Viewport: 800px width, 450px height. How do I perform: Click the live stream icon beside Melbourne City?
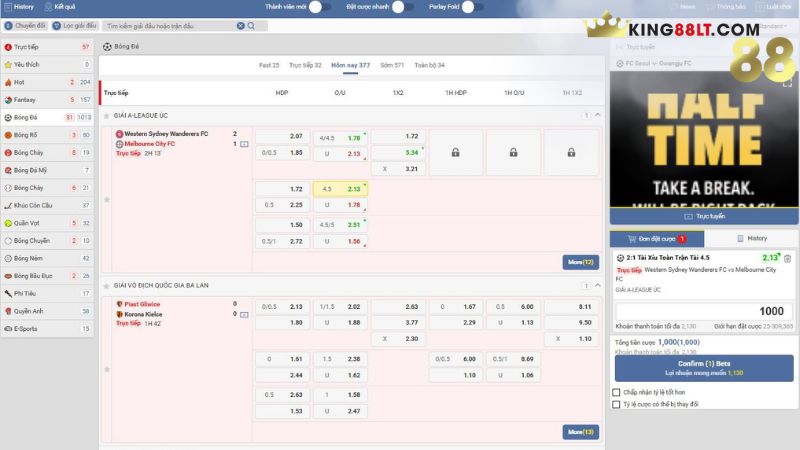point(244,144)
